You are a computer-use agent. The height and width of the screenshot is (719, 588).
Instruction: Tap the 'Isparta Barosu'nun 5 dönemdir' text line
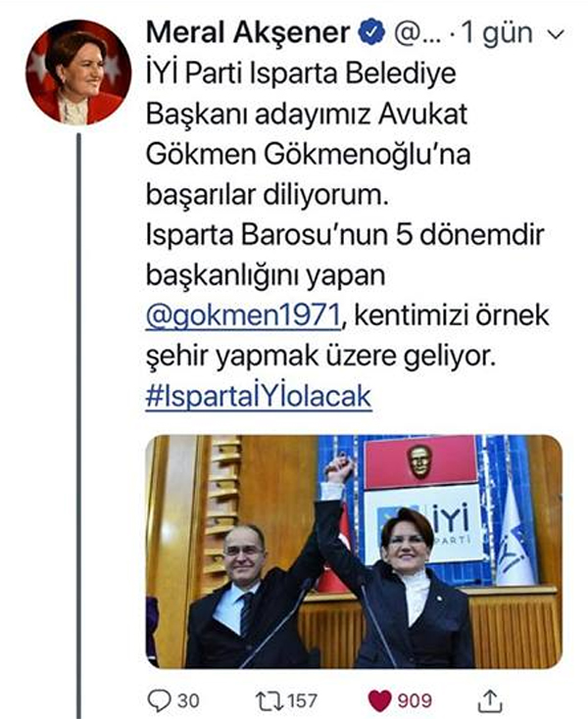click(344, 234)
